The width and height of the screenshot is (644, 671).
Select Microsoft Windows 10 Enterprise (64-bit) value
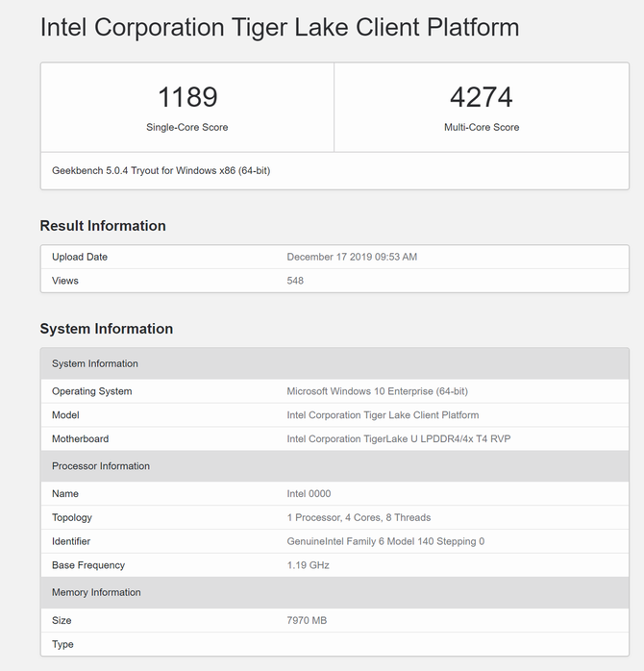click(377, 391)
